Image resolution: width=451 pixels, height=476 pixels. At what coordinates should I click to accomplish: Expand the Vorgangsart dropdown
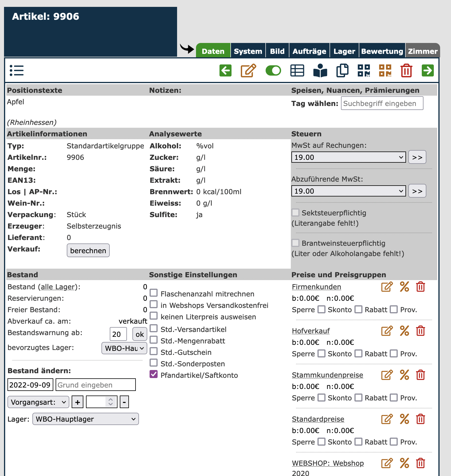(x=38, y=402)
